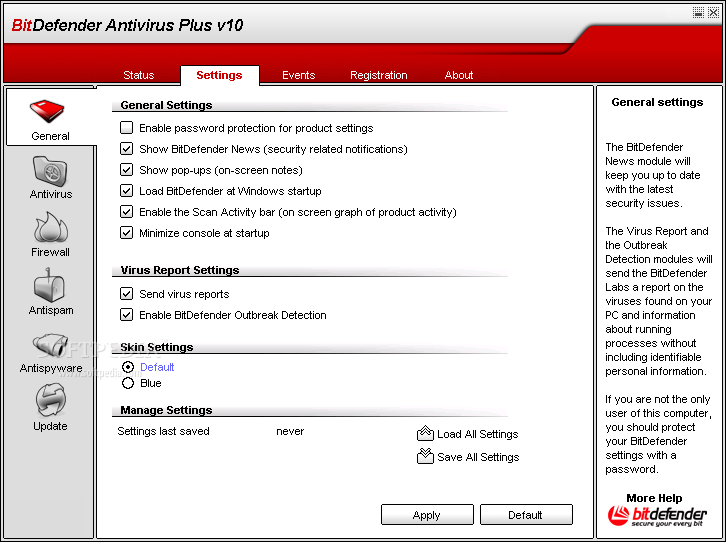Click Save All Settings link text
This screenshot has height=542, width=726.
[478, 457]
